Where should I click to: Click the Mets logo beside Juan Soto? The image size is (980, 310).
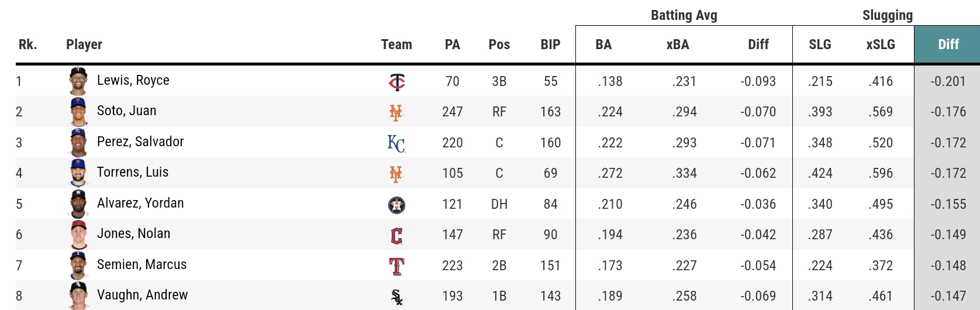click(396, 112)
